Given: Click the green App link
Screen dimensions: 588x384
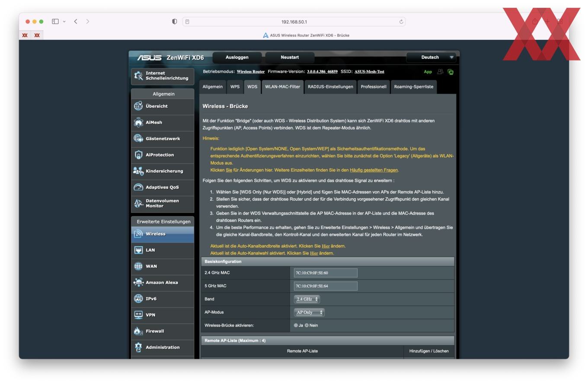Looking at the screenshot, I should point(428,72).
